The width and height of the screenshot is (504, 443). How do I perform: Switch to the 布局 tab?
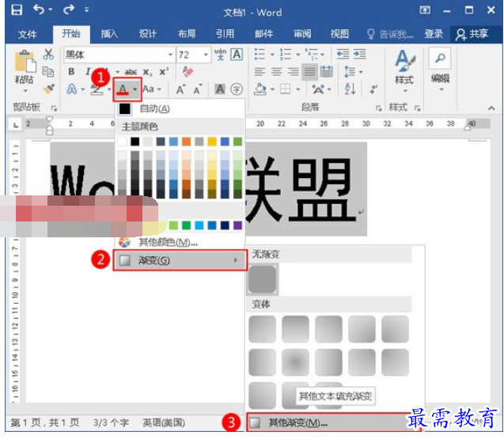click(x=187, y=34)
